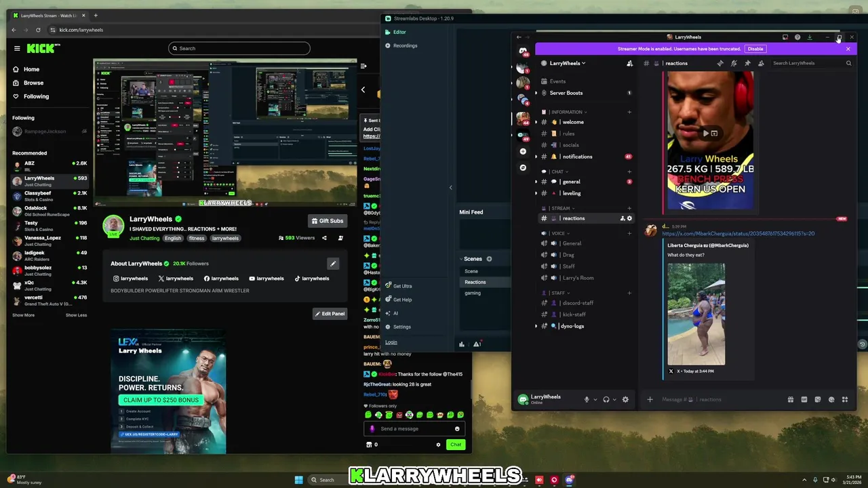Collapse STREAM category in Discord
The height and width of the screenshot is (488, 868).
[x=563, y=208]
